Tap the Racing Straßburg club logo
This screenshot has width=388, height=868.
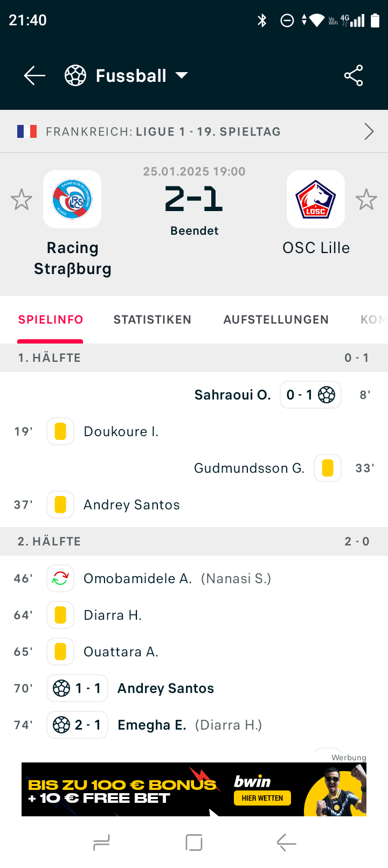pyautogui.click(x=72, y=199)
